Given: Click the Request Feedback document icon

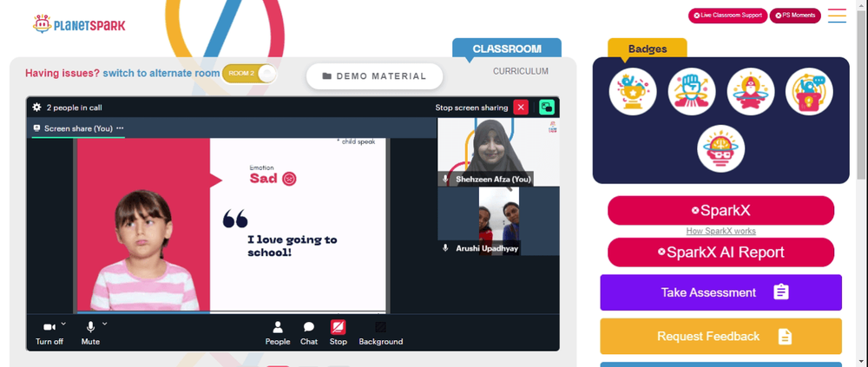Looking at the screenshot, I should pos(785,336).
